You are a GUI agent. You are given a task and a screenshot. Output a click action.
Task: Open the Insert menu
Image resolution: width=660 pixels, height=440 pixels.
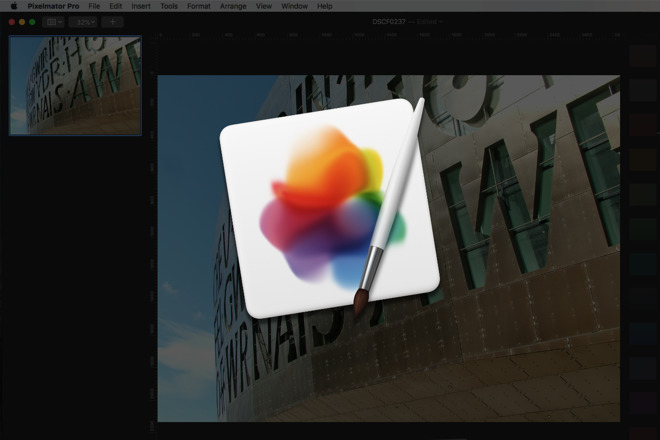click(141, 6)
